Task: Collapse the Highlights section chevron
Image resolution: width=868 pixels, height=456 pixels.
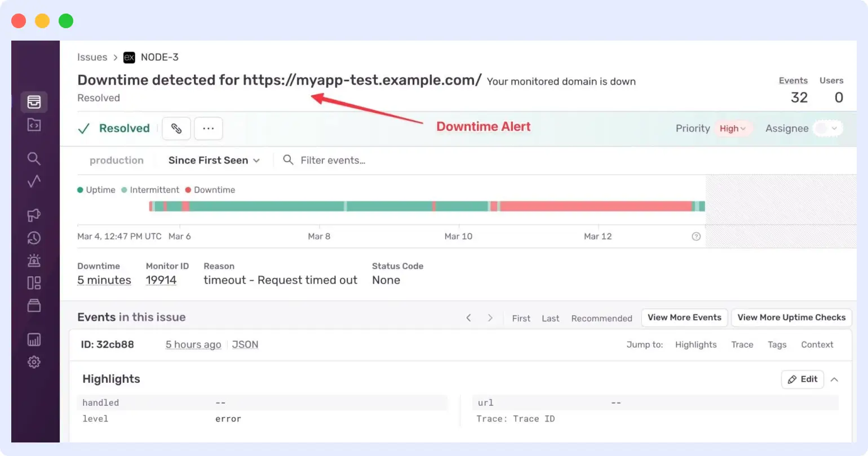Action: pos(834,379)
